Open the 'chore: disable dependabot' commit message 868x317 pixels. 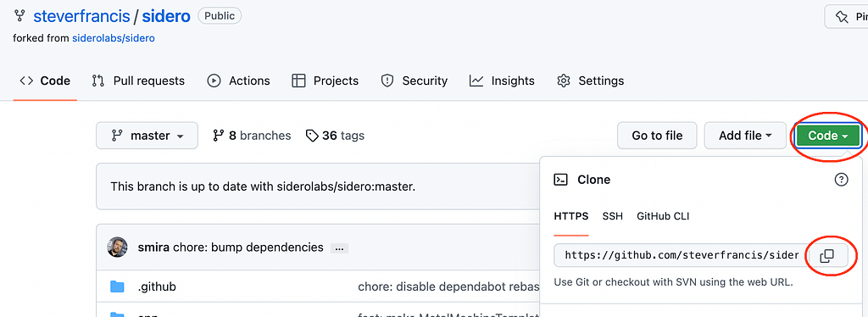(448, 286)
